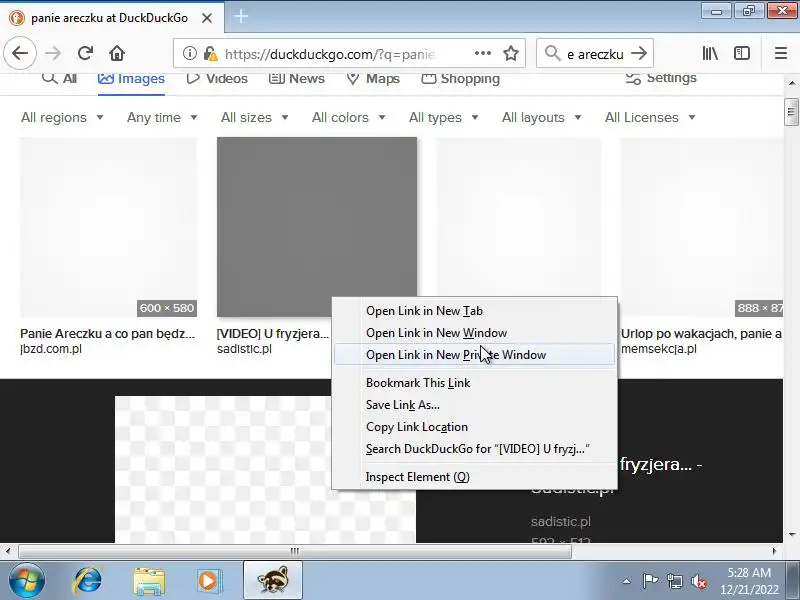The image size is (800, 600).
Task: Open the browser home page
Action: 117,53
